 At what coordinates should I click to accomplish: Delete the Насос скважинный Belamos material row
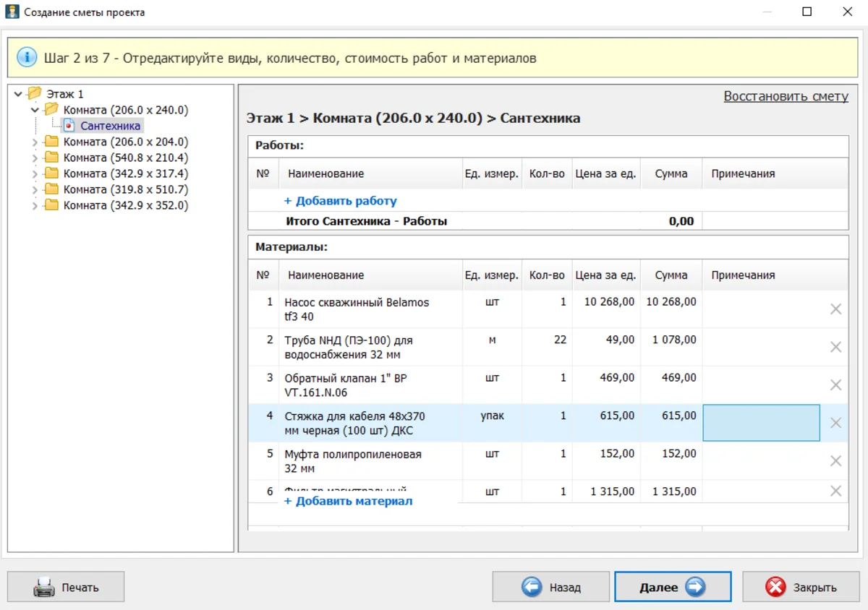click(835, 309)
